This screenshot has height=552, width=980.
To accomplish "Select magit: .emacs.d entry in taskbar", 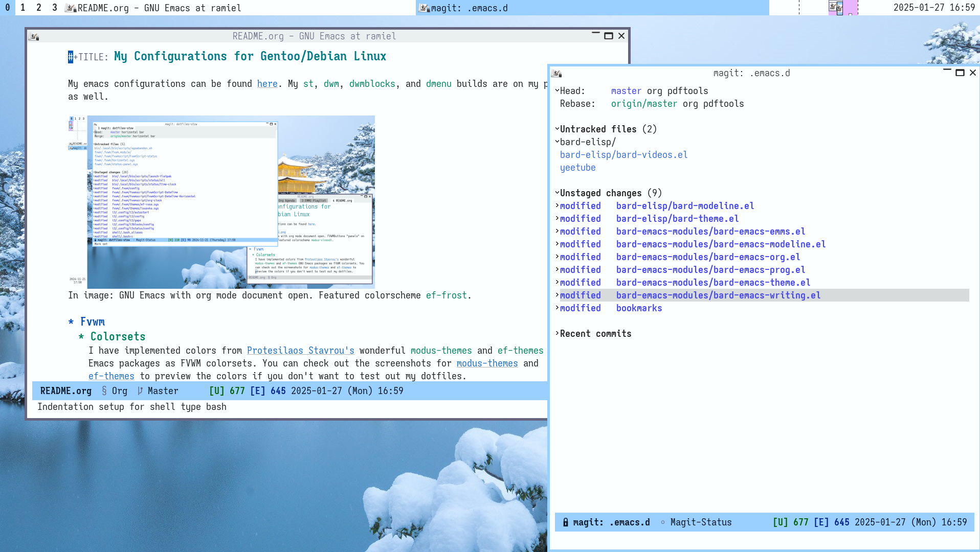I will click(592, 8).
